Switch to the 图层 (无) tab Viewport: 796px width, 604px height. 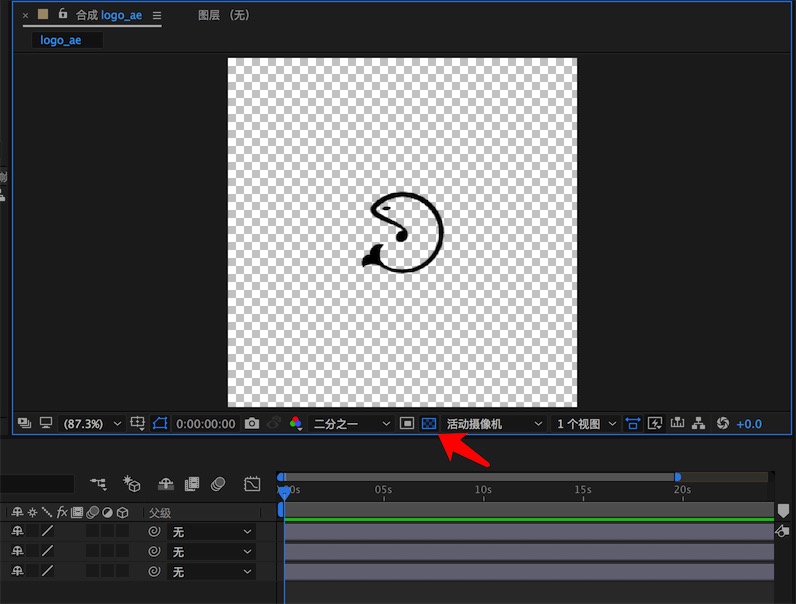(x=224, y=16)
